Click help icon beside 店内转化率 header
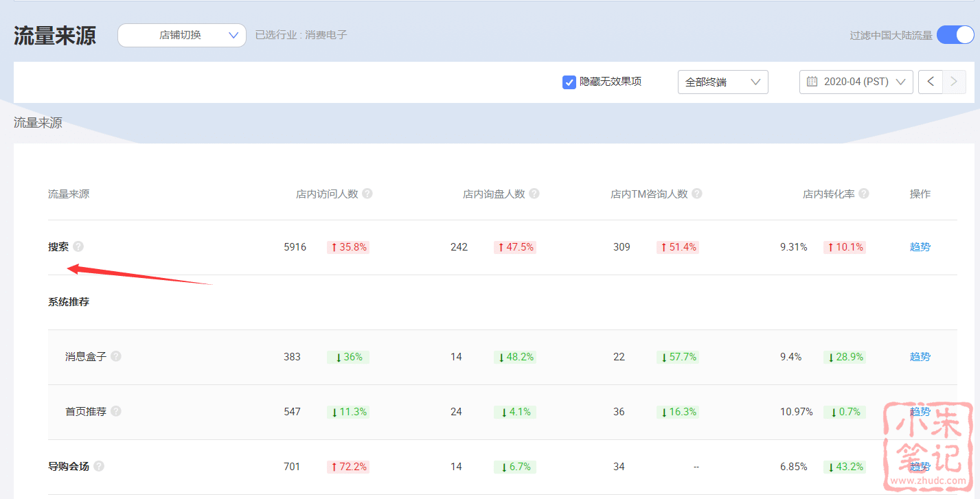Viewport: 980px width, 499px height. click(x=863, y=194)
